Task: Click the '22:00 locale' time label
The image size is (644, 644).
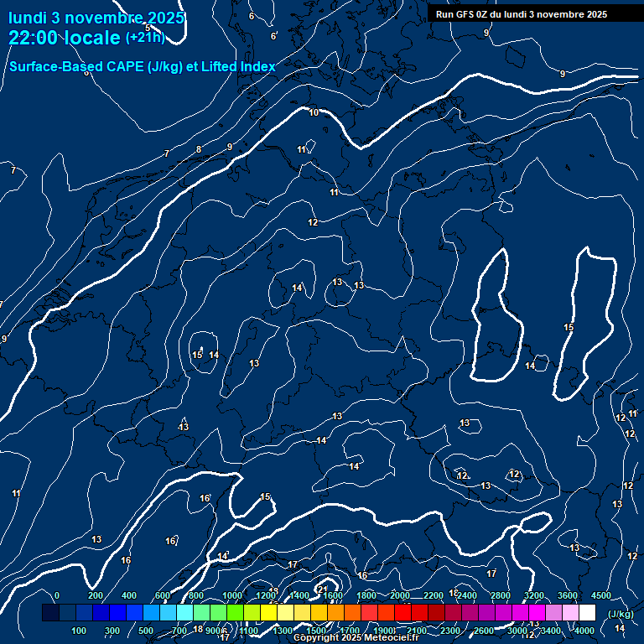Action: [65, 38]
